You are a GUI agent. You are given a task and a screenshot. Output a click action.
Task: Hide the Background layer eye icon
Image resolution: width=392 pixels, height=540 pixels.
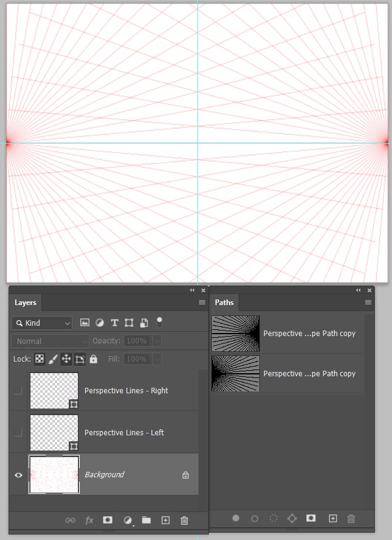coord(19,475)
